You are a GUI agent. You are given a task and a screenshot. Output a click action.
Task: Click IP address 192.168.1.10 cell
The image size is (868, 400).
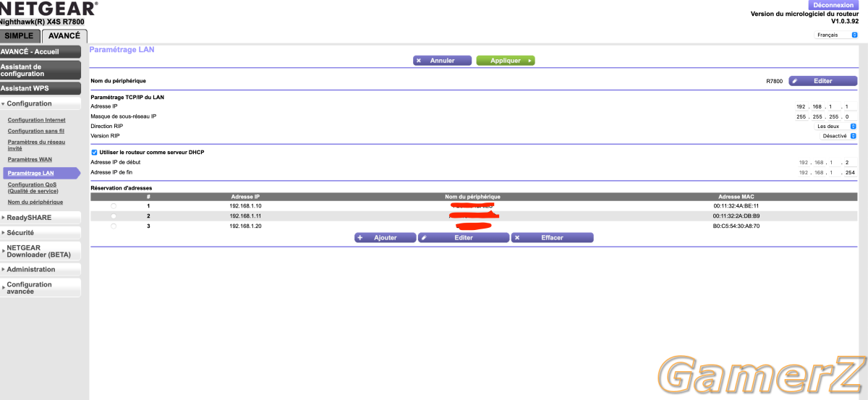tap(245, 206)
